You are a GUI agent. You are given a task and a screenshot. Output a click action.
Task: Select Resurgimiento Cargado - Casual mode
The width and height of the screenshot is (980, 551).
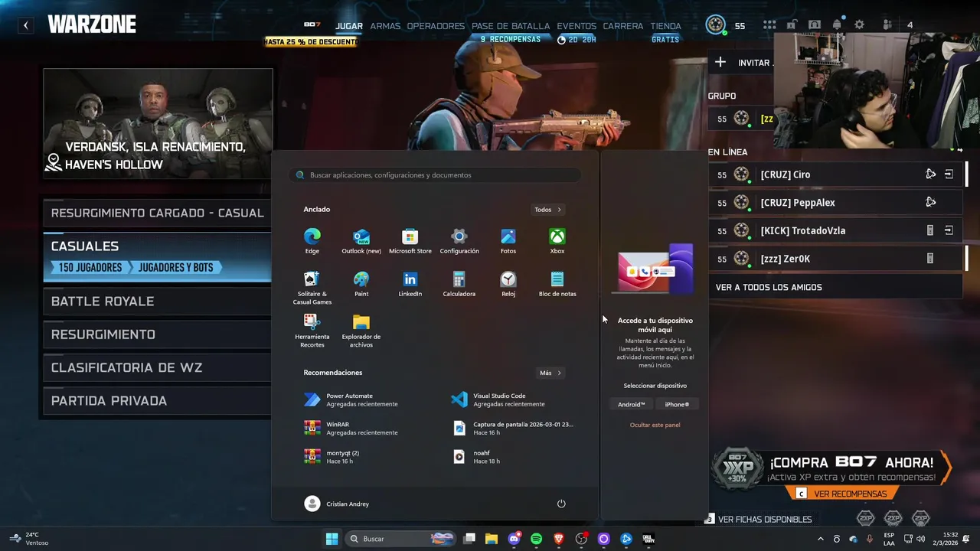click(157, 213)
